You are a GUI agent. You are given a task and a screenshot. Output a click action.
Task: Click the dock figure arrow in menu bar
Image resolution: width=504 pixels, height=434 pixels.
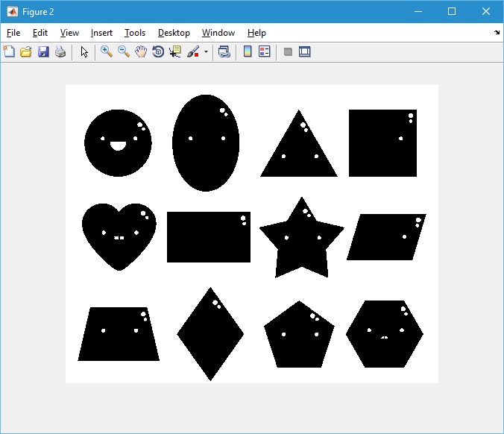click(497, 33)
